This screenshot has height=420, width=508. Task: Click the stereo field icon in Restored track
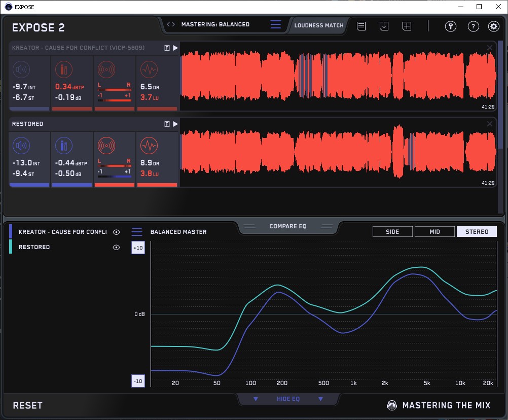[106, 146]
